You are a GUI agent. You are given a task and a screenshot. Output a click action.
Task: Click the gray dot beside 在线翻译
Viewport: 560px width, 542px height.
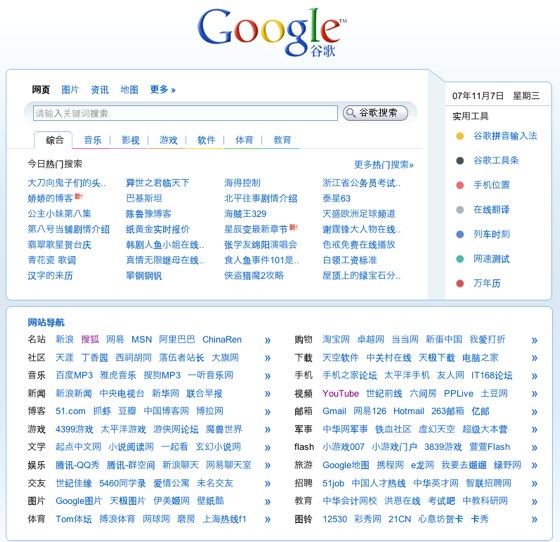click(460, 210)
